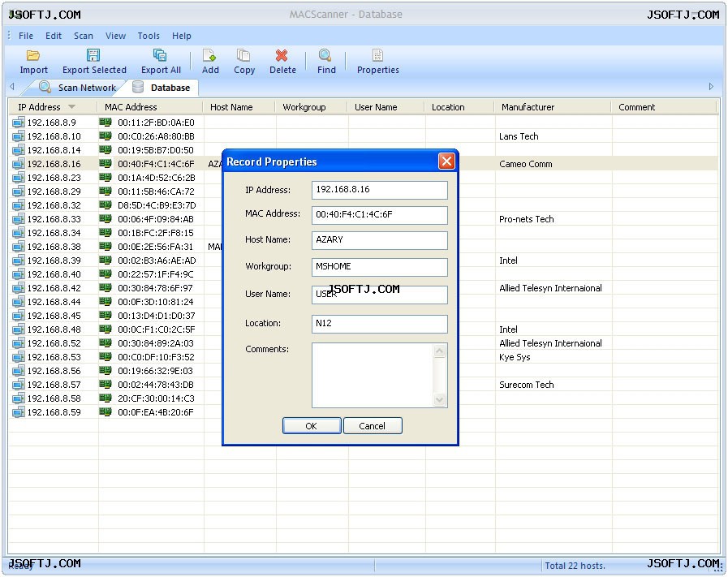Viewport: 728px width, 577px height.
Task: Open the Tools menu
Action: pyautogui.click(x=148, y=36)
